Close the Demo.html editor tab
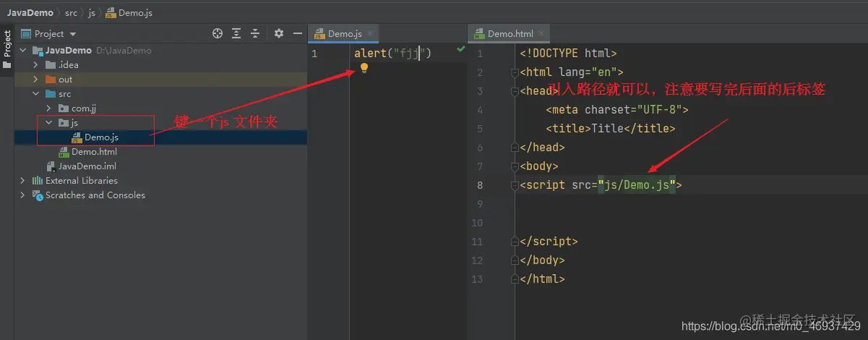The width and height of the screenshot is (868, 340). point(541,33)
